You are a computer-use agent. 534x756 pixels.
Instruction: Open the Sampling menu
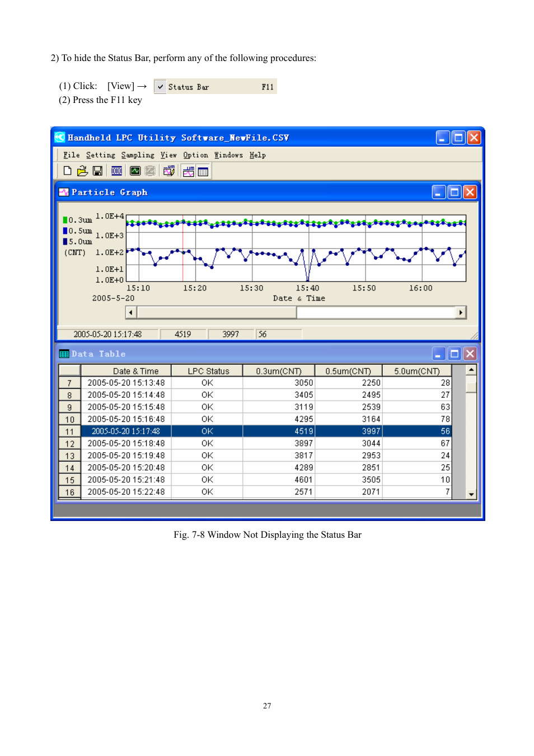click(x=138, y=155)
